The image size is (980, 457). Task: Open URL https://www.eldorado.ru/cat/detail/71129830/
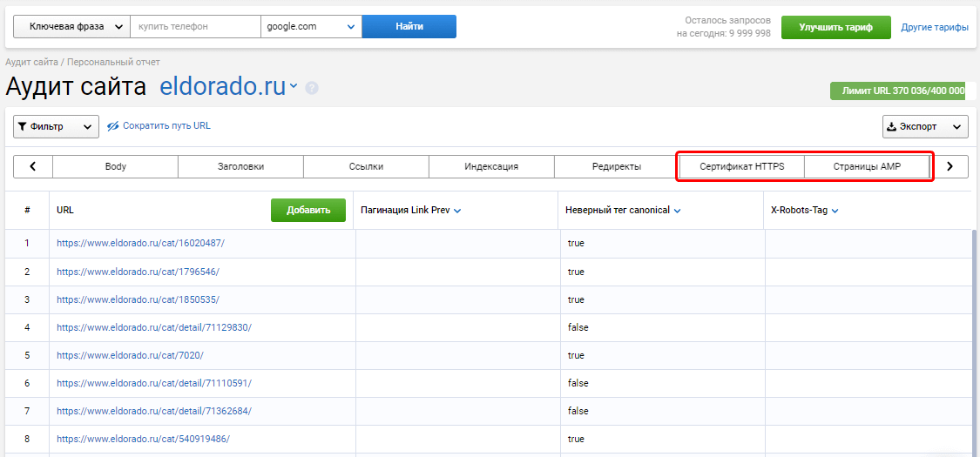click(x=153, y=327)
